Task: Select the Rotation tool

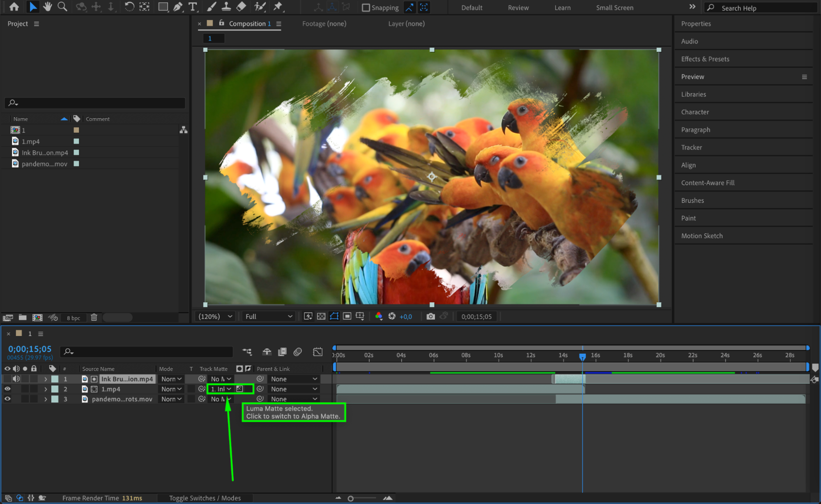Action: click(x=129, y=7)
